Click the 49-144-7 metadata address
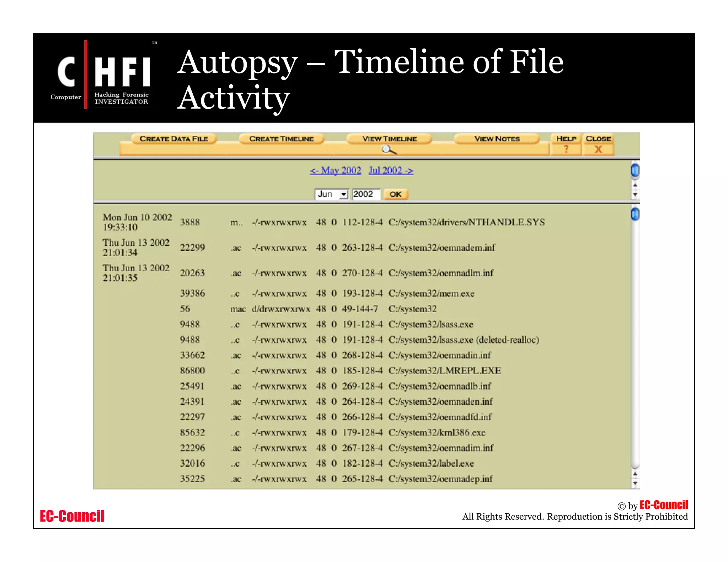The height and width of the screenshot is (562, 728). (x=360, y=309)
